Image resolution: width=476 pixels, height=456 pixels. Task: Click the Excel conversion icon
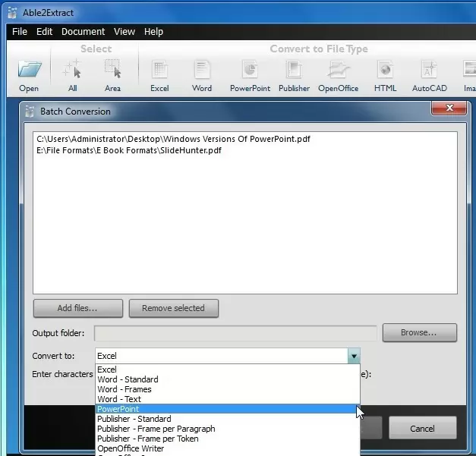click(159, 71)
